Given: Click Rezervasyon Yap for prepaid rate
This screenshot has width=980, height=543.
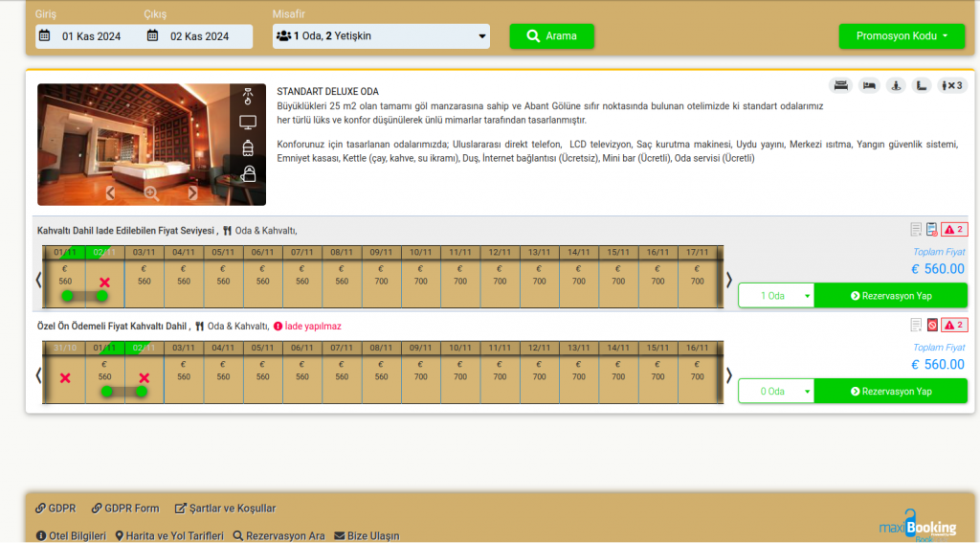Looking at the screenshot, I should [x=891, y=392].
